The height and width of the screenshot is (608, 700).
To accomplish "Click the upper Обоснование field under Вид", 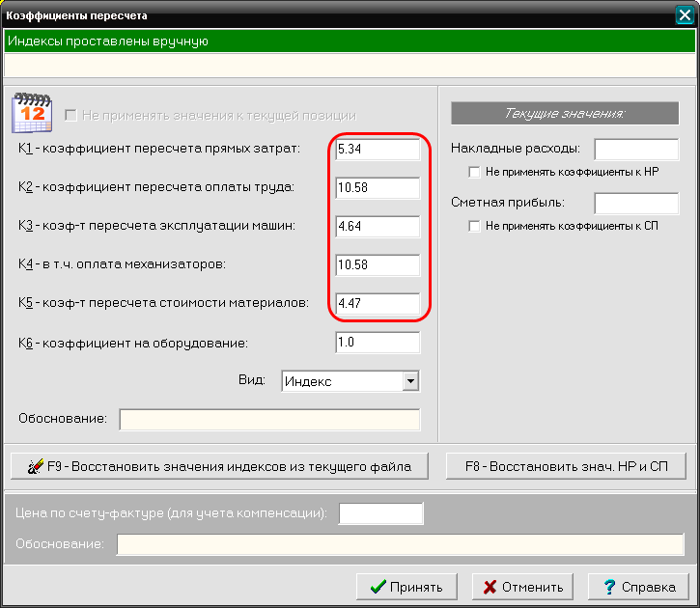I will pyautogui.click(x=269, y=419).
